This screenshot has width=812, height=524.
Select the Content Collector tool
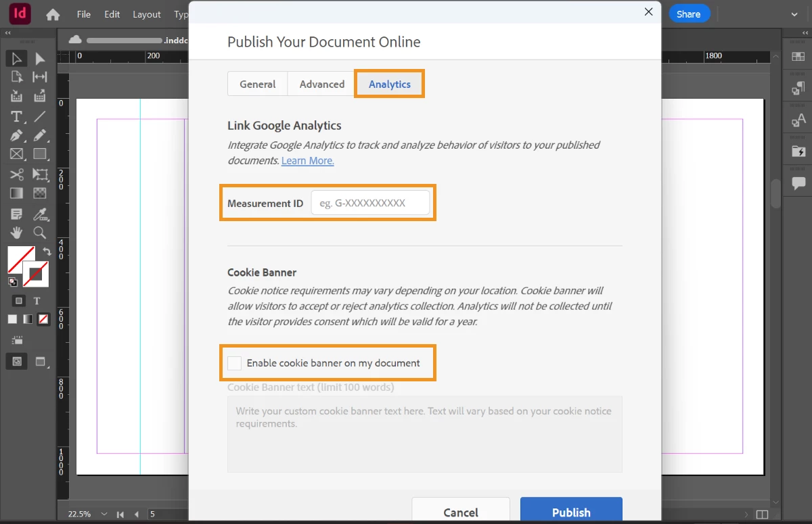click(17, 96)
